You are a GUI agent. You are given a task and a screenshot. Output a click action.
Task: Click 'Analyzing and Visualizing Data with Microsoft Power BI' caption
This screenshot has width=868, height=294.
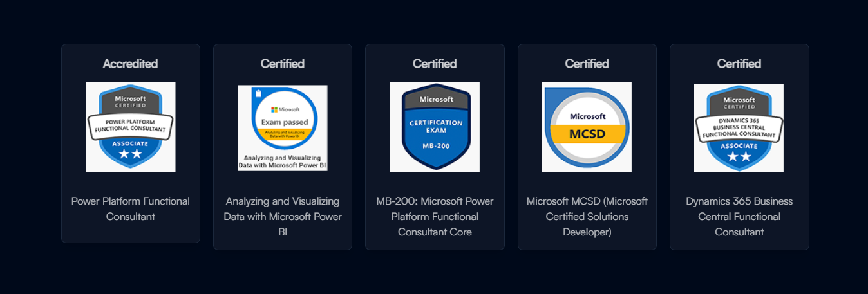(283, 216)
